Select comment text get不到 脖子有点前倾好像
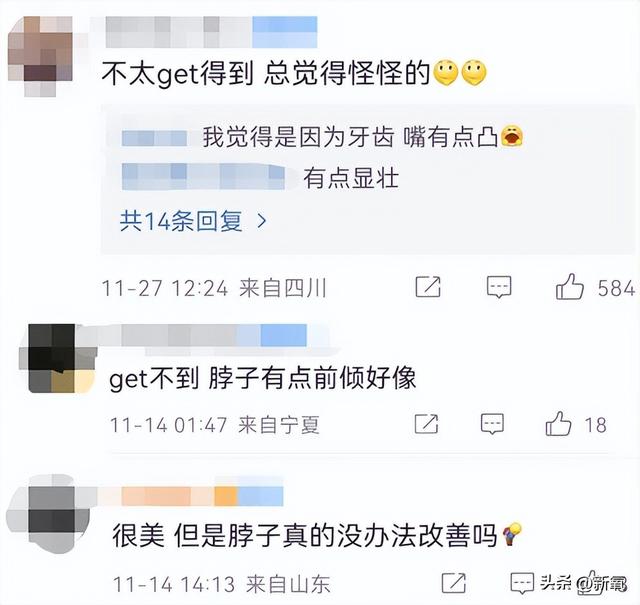The image size is (640, 605). 262,378
